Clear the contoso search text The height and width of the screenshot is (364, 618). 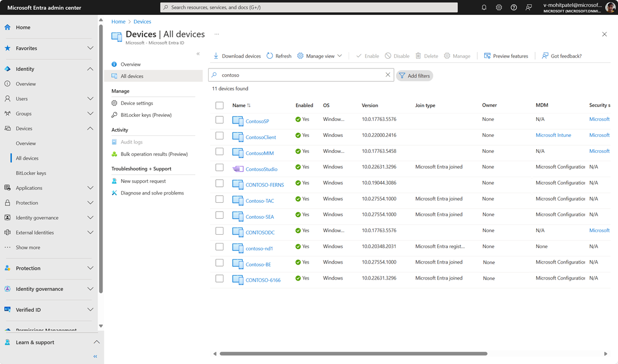(x=388, y=75)
